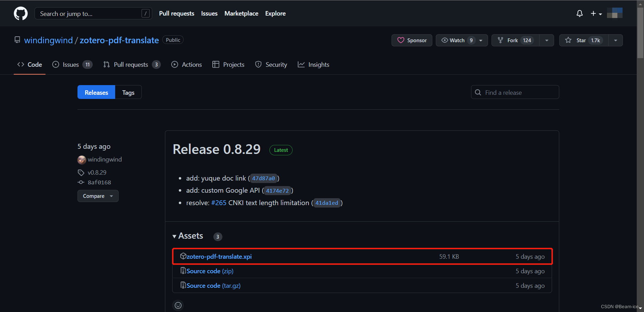
Task: Switch to the Insights tab
Action: pyautogui.click(x=313, y=65)
